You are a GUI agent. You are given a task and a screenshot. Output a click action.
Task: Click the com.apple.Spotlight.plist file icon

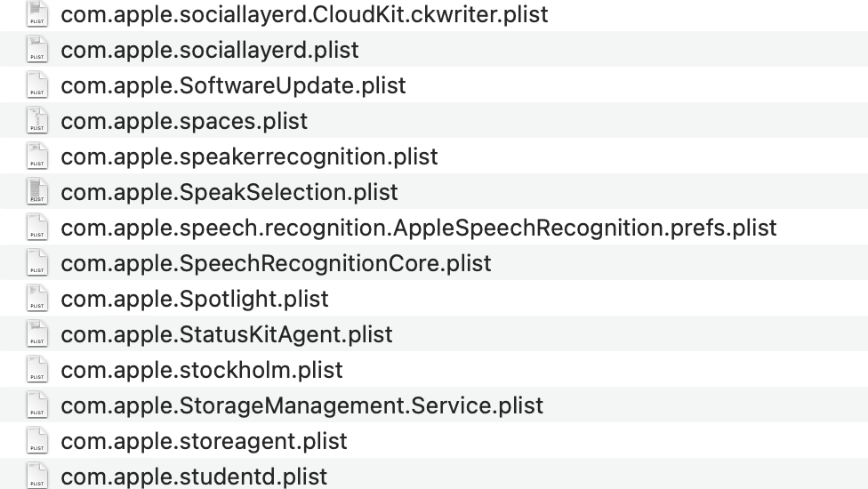37,298
